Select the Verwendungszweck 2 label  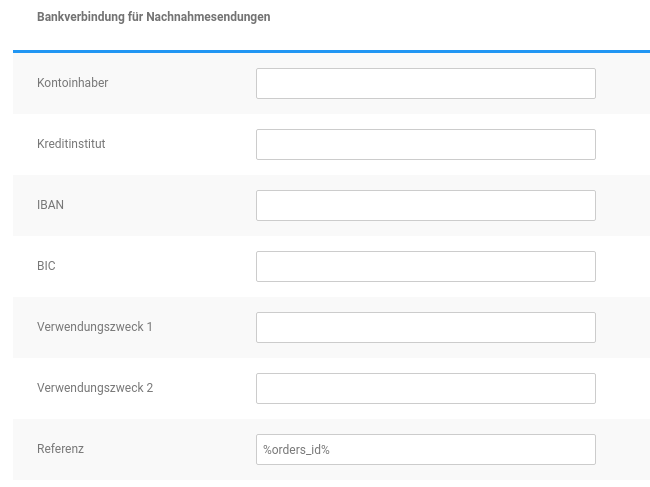click(x=94, y=388)
